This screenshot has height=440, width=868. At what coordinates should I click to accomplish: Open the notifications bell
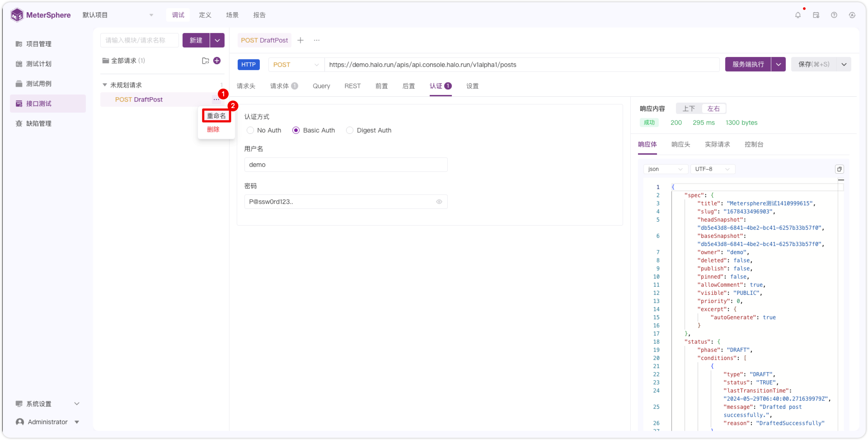tap(798, 15)
